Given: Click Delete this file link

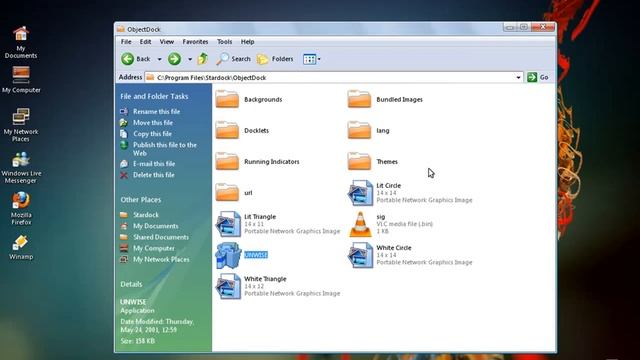Looking at the screenshot, I should tap(153, 175).
